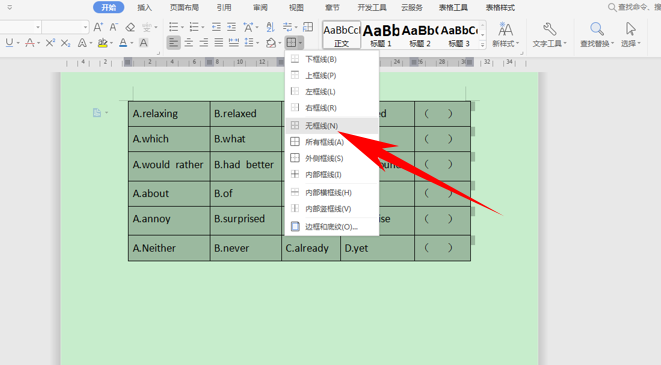Choose 下框线(B) bottom border option
Viewport: 661px width, 365px height.
[332, 59]
